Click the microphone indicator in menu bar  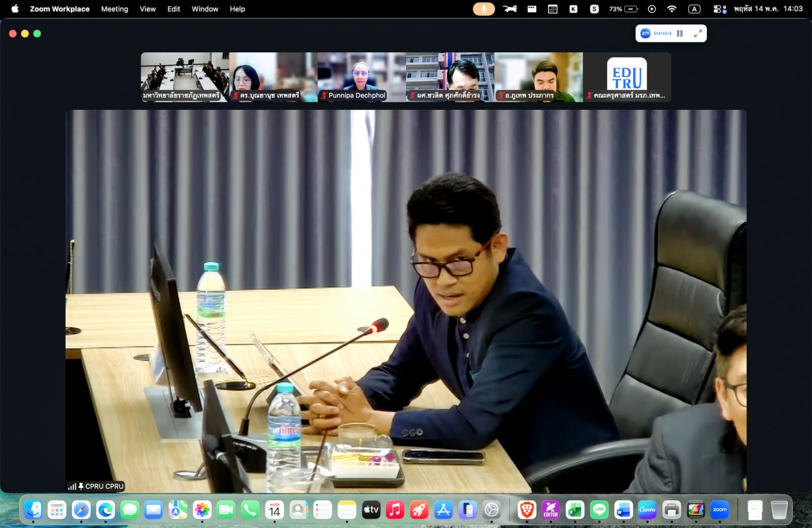click(x=484, y=9)
